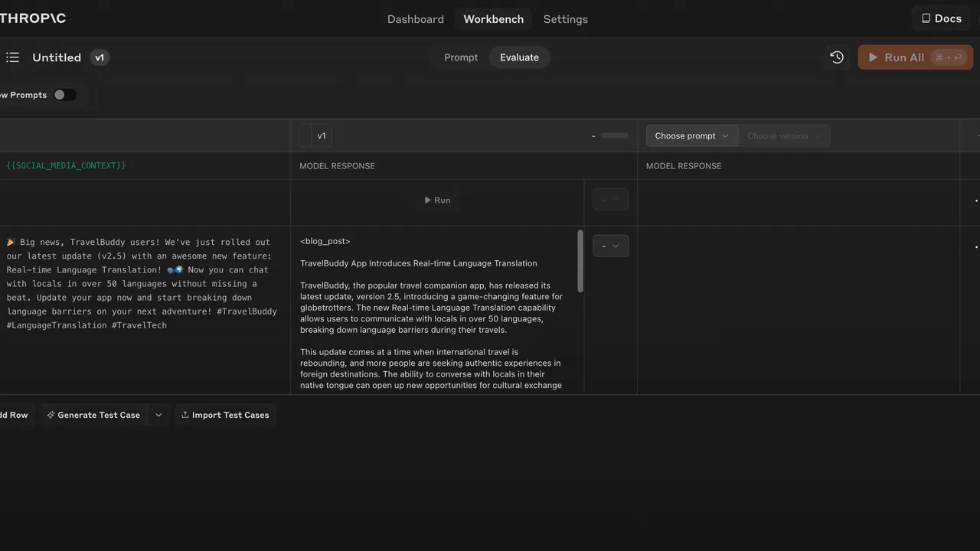Open rating dropdown in the empty row
The height and width of the screenshot is (551, 980).
coord(610,200)
